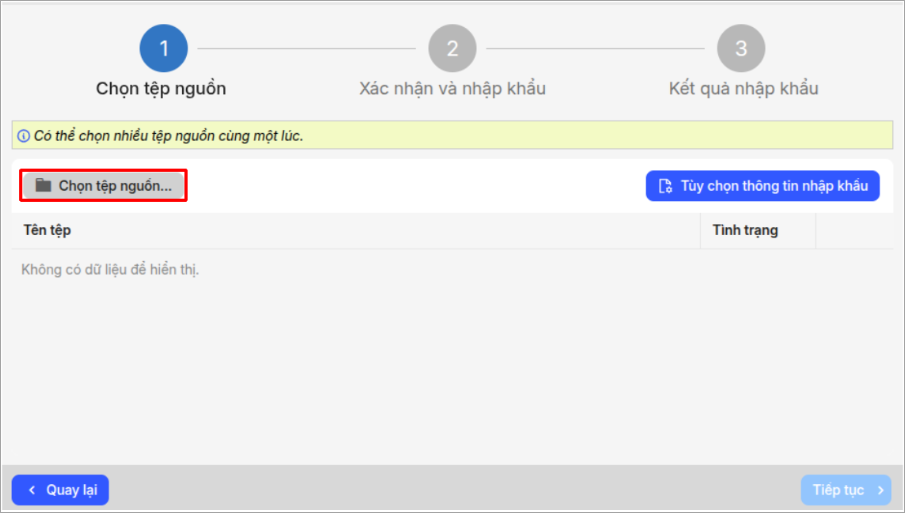Select the "Kết quả nhập khẩu" step label
The image size is (905, 513).
[743, 88]
